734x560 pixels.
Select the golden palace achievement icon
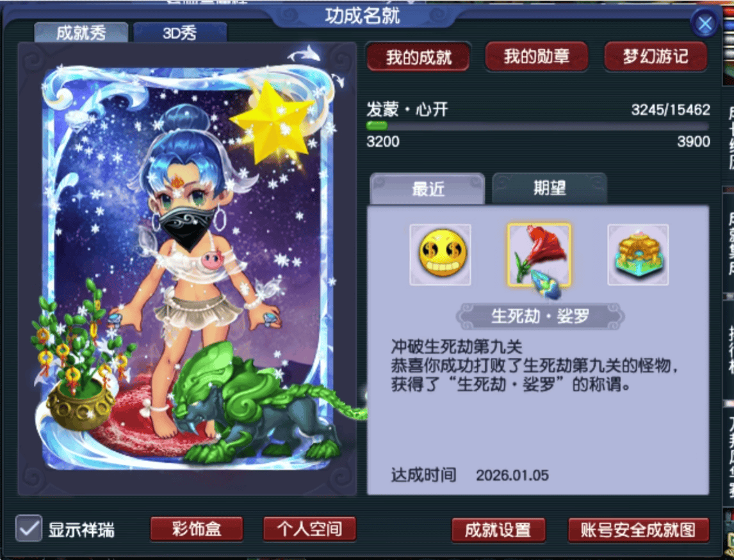click(x=638, y=255)
